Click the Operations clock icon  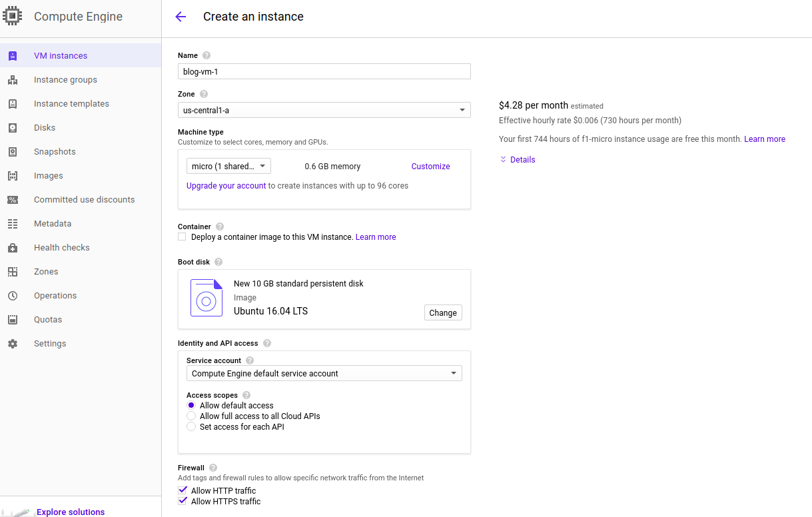pyautogui.click(x=13, y=296)
